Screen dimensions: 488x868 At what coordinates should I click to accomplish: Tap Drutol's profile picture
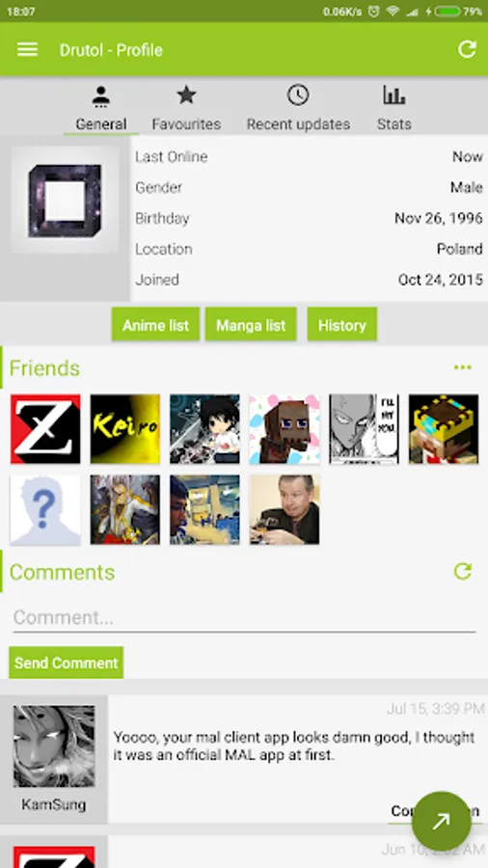(65, 200)
